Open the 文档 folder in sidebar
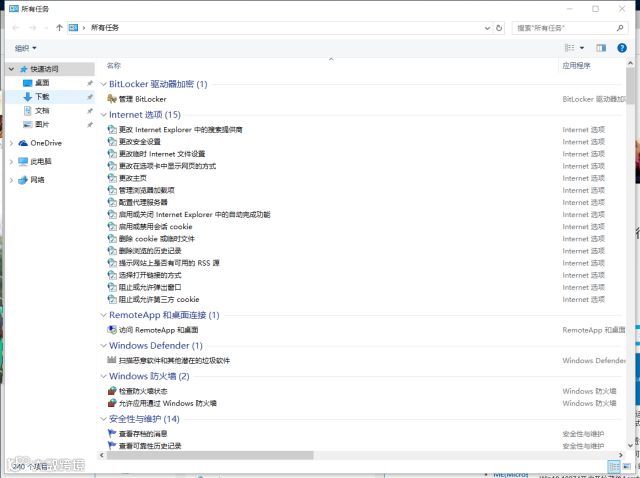The image size is (640, 478). pos(42,111)
